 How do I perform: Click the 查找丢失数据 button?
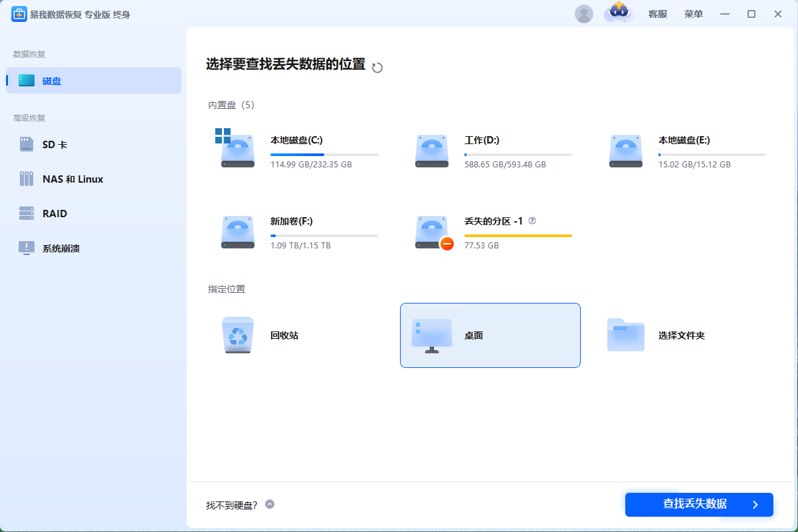point(699,505)
